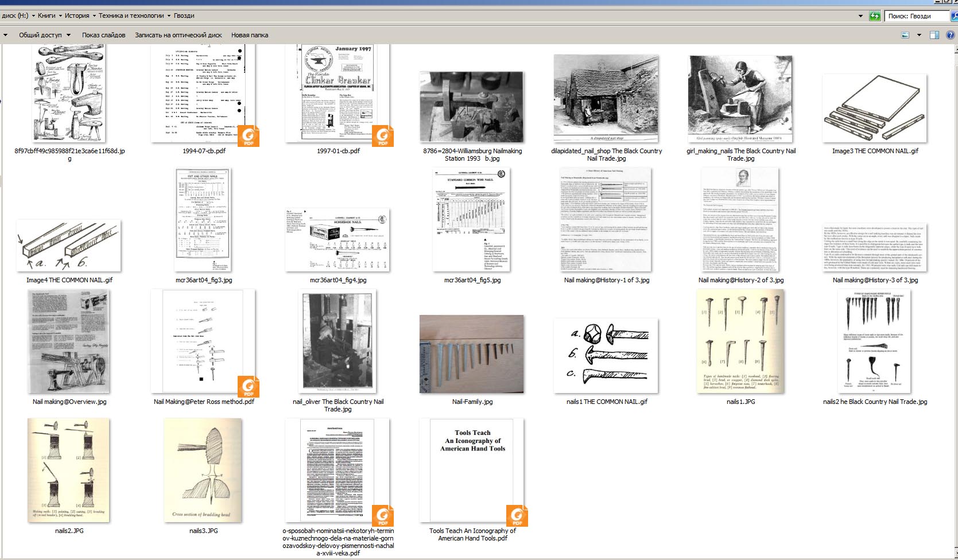The image size is (958, 560).
Task: Select Nail Making@Peter Ross method.pdf thumbnail
Action: [x=204, y=341]
